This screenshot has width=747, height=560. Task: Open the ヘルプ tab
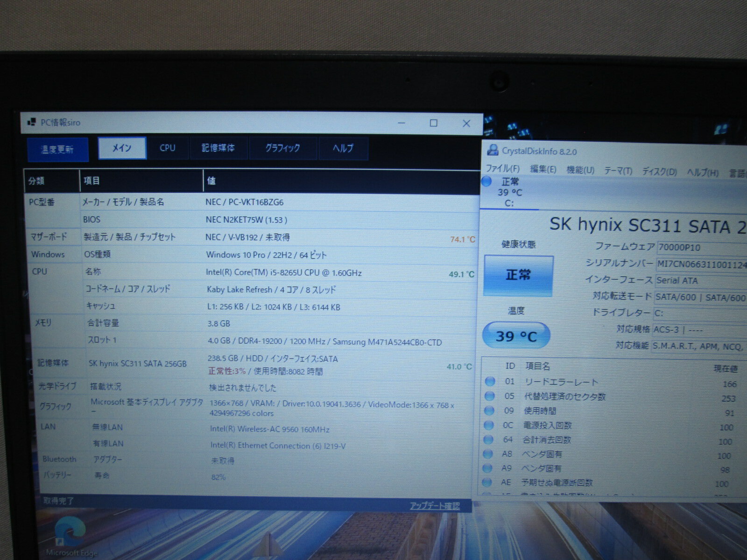tap(343, 148)
